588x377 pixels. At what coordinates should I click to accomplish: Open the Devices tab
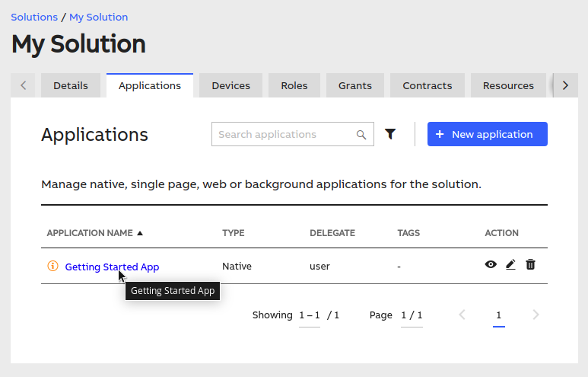(230, 85)
